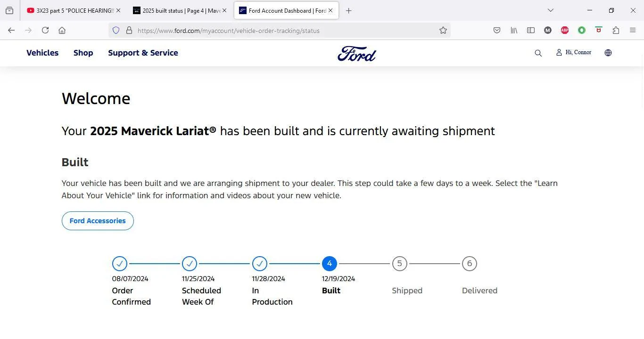Select the Built step 4 marker
The width and height of the screenshot is (644, 339).
[x=330, y=264]
